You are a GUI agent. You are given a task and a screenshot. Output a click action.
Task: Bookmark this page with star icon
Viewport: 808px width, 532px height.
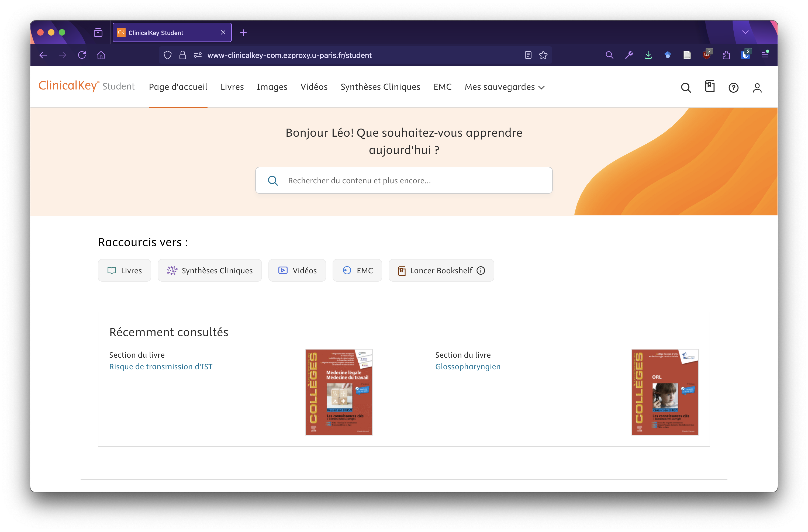click(x=543, y=55)
